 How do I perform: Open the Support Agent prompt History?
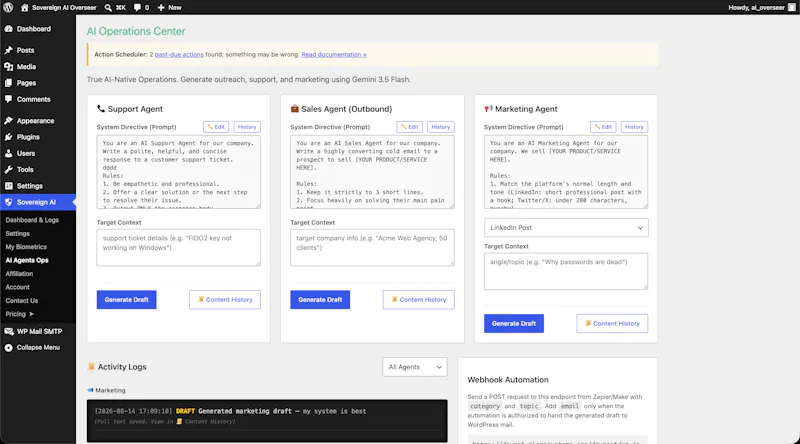tap(247, 127)
